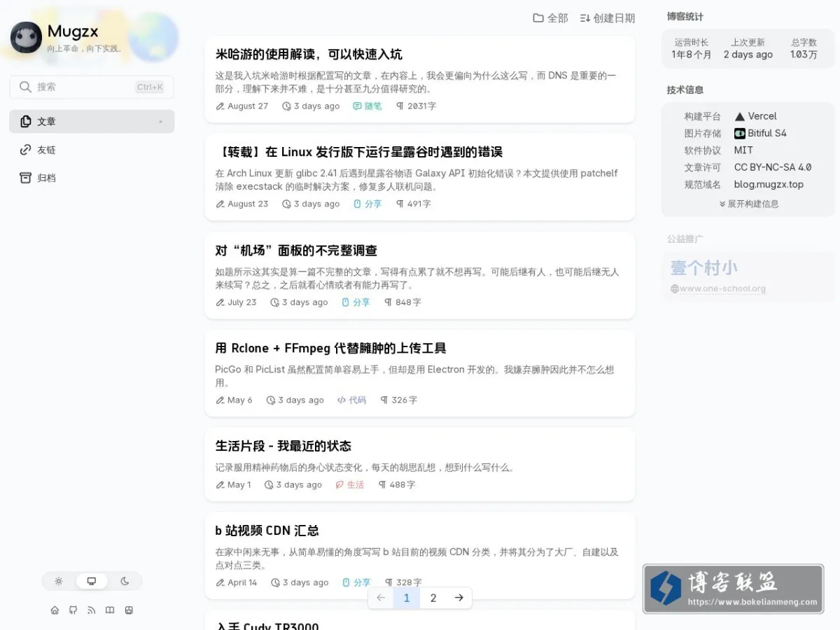Click the 1年8个月 运营时长 value
This screenshot has width=840, height=630.
[x=692, y=55]
